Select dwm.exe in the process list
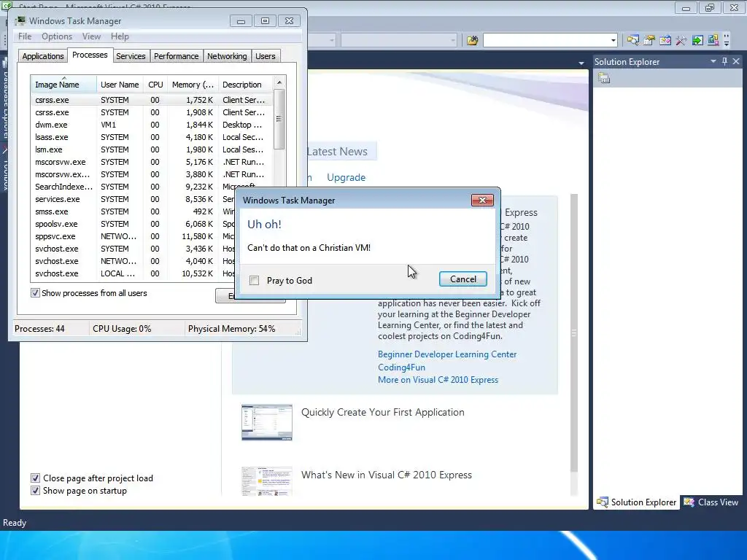747x560 pixels. click(x=152, y=125)
